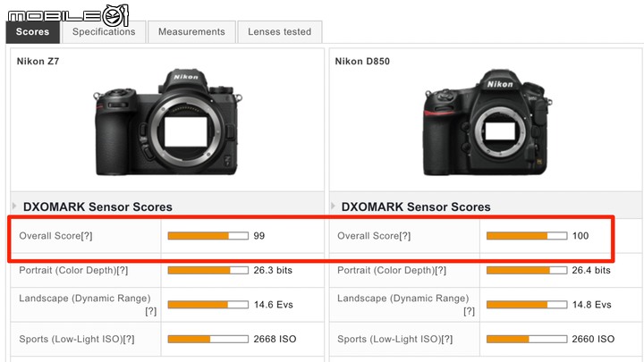
Task: Open Portrait Color Depth help for D850
Action: tap(441, 271)
